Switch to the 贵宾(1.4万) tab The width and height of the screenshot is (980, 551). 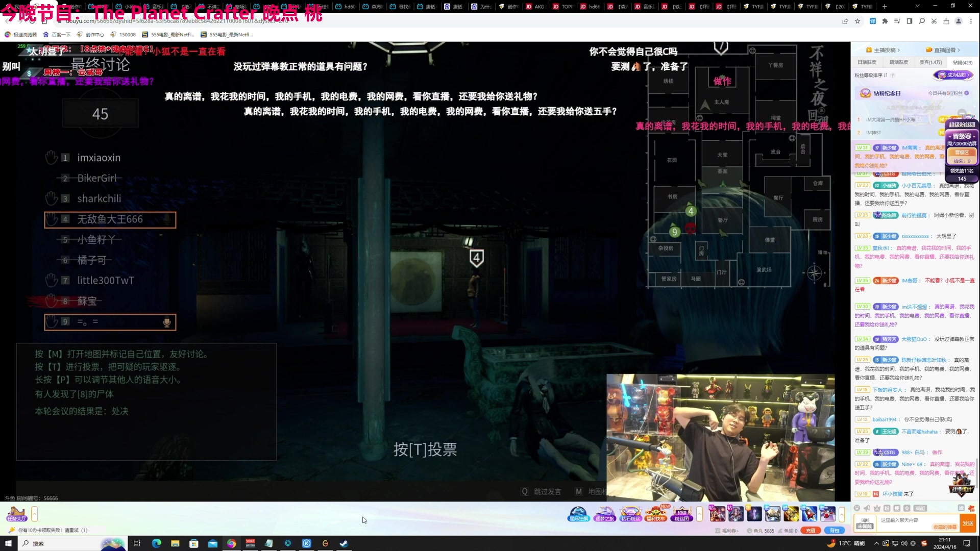930,62
